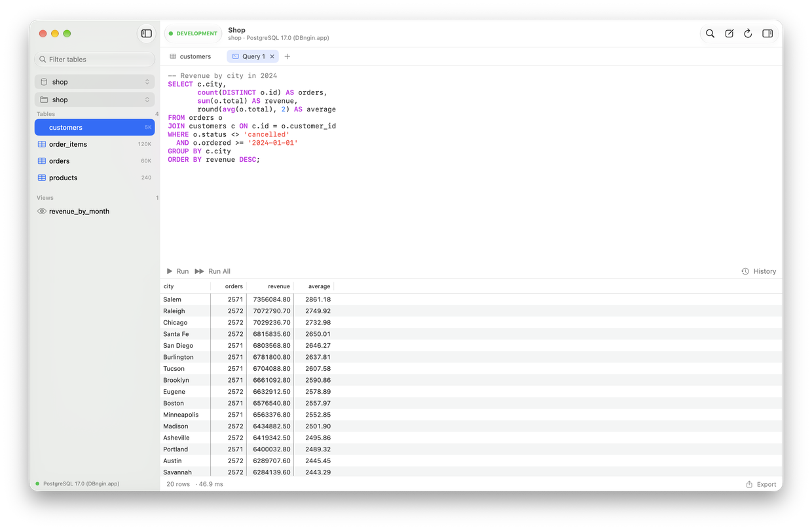Click the revenue_by_month eye icon
Screen dimensions: 812x530
(42, 211)
